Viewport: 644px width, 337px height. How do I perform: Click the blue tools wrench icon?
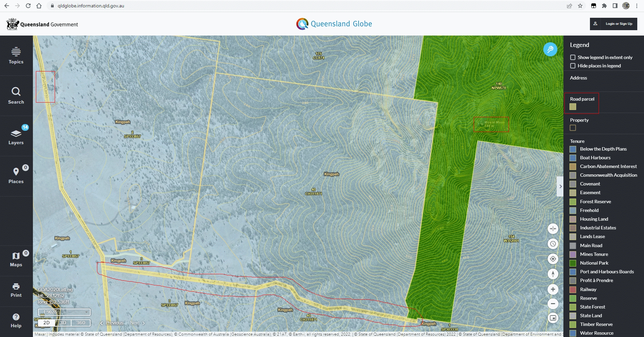pyautogui.click(x=550, y=50)
